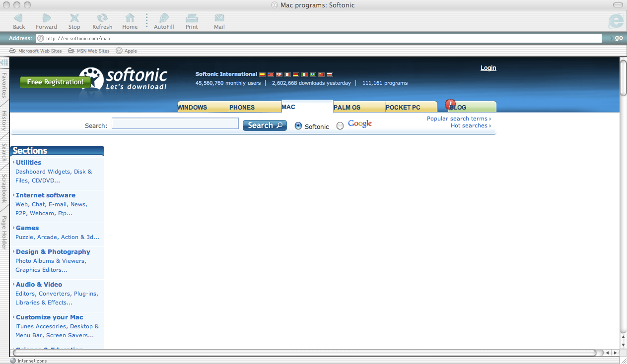The height and width of the screenshot is (364, 627).
Task: Open the Microsoft Web Sites favorites folder
Action: (36, 51)
